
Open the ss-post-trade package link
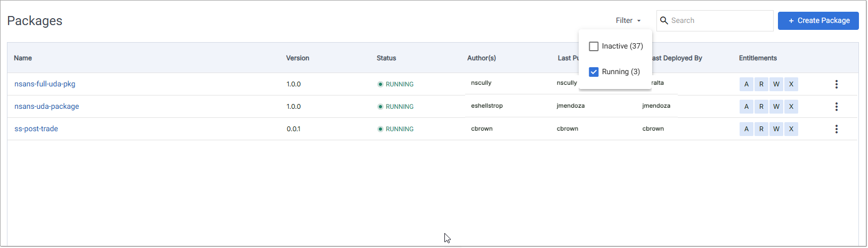tap(36, 129)
